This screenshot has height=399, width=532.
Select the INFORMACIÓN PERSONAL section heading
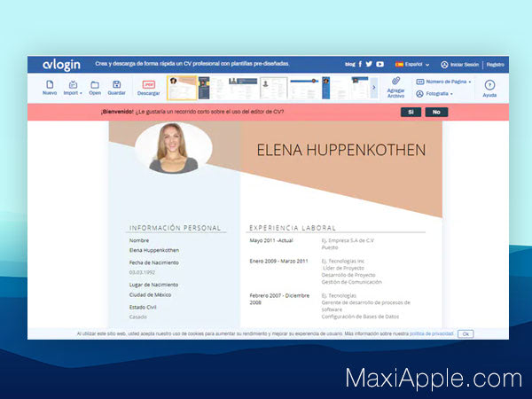175,228
